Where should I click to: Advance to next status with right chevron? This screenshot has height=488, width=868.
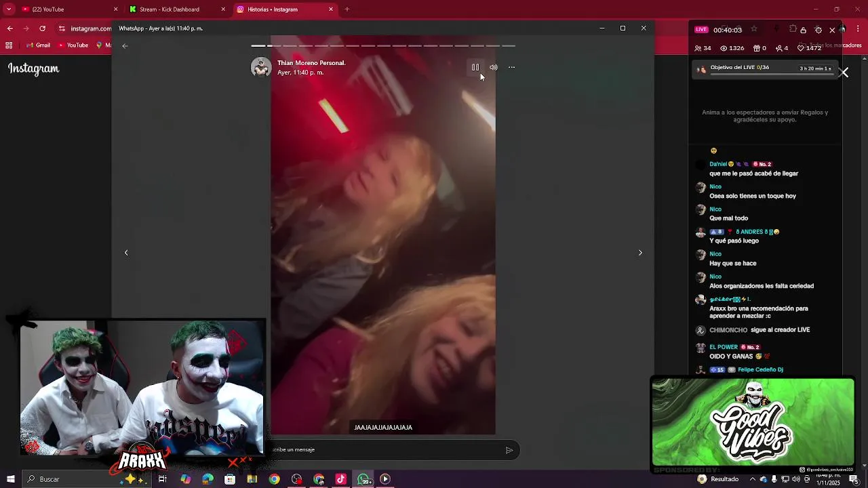click(640, 252)
